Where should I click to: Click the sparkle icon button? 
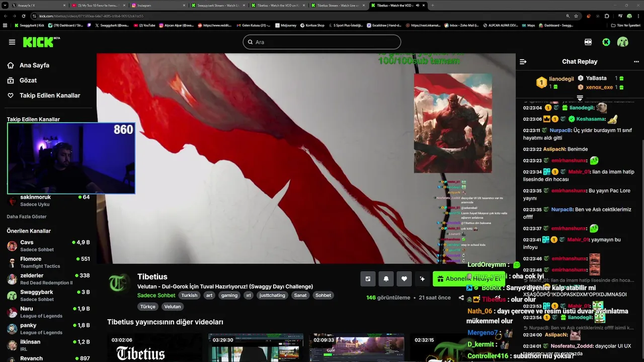(x=422, y=279)
